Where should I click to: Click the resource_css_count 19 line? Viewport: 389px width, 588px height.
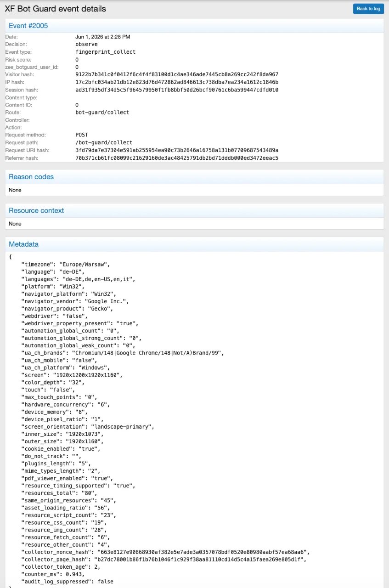pyautogui.click(x=64, y=522)
